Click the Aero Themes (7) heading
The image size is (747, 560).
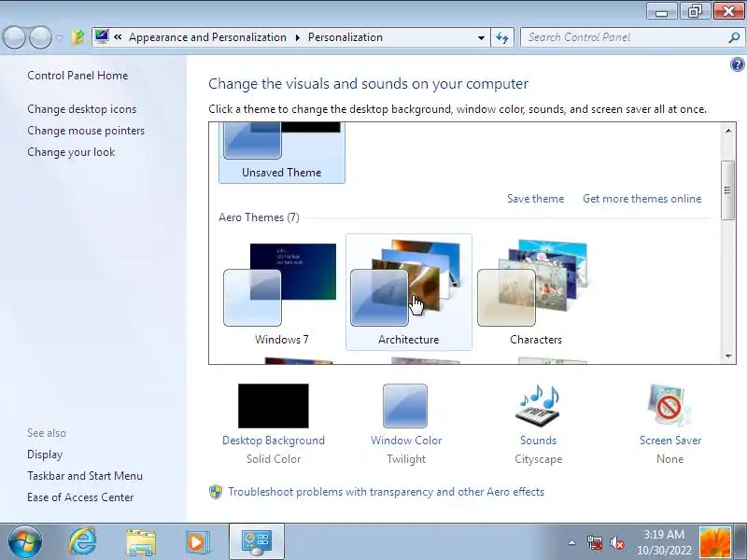pyautogui.click(x=260, y=217)
